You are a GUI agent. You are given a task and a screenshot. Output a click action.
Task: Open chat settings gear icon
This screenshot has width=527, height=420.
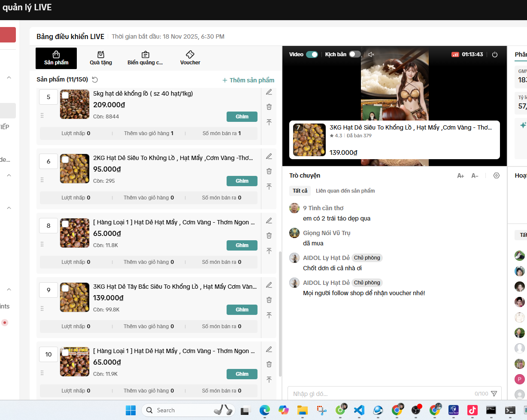(497, 175)
